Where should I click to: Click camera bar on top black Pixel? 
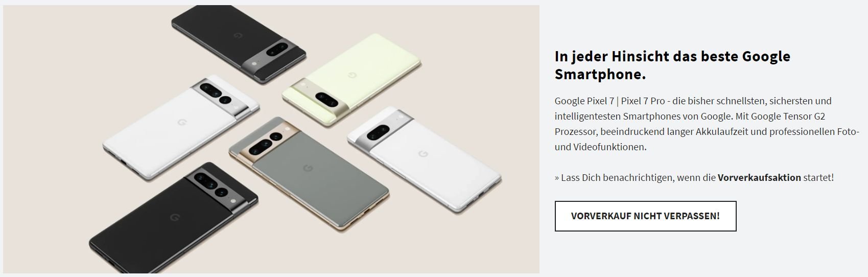pyautogui.click(x=272, y=53)
